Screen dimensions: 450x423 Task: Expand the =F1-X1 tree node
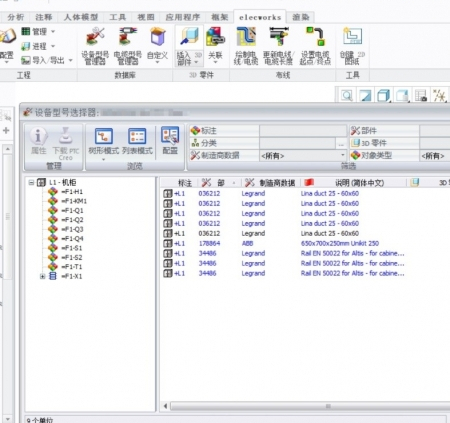(43, 276)
